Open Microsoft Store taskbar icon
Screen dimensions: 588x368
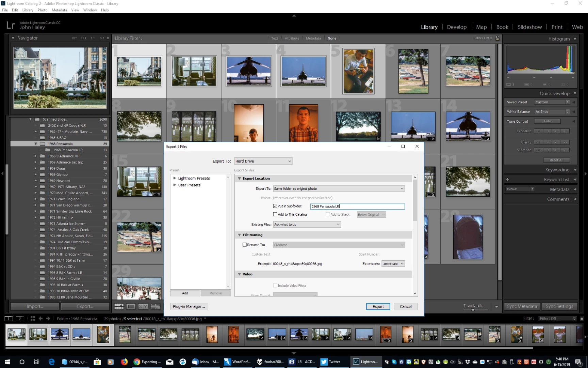(x=97, y=362)
